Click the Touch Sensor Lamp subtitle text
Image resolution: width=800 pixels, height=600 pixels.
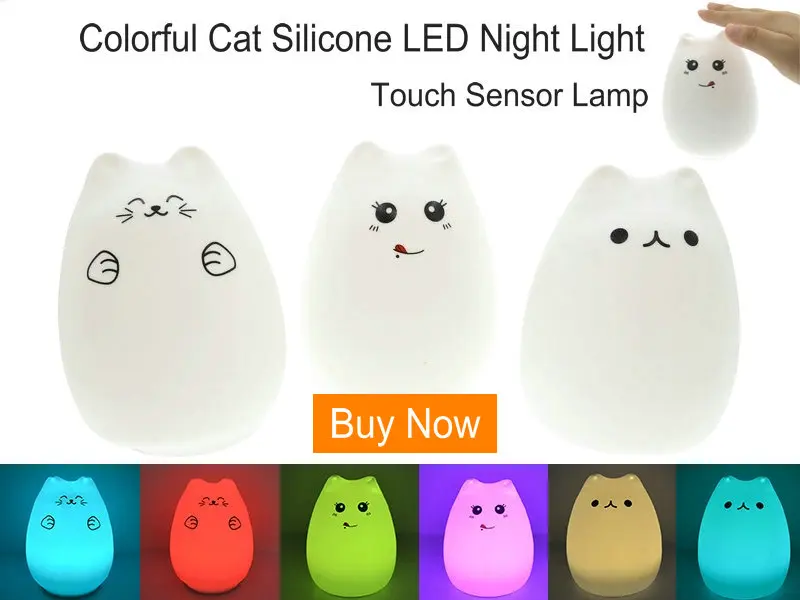point(509,95)
